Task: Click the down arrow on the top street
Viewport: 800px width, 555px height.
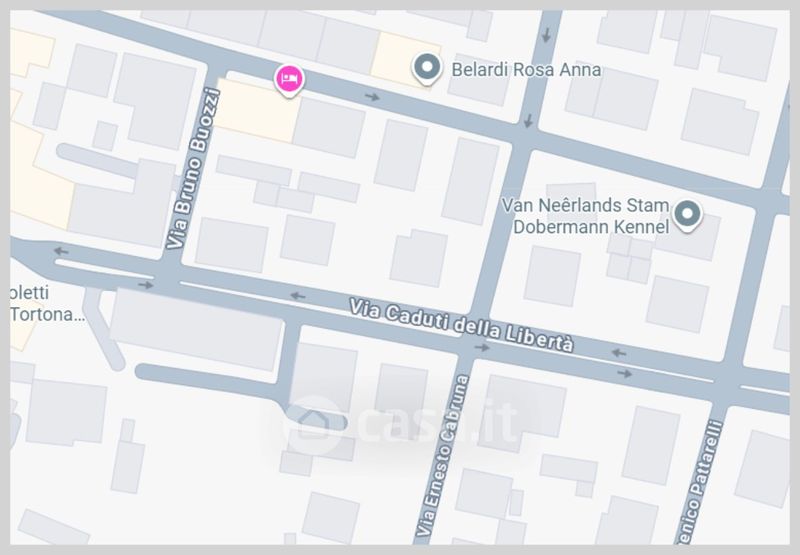Action: pos(546,35)
